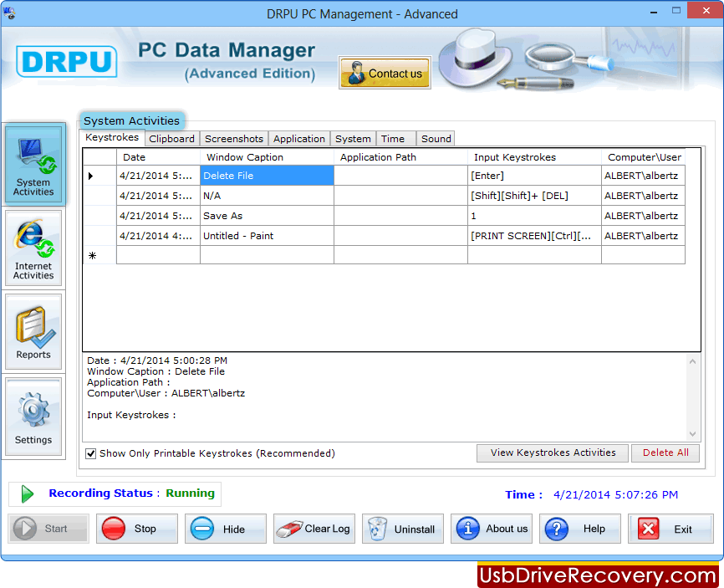Select the Untitled - Paint caption cell
Screen dimensions: 724x588
[x=267, y=236]
